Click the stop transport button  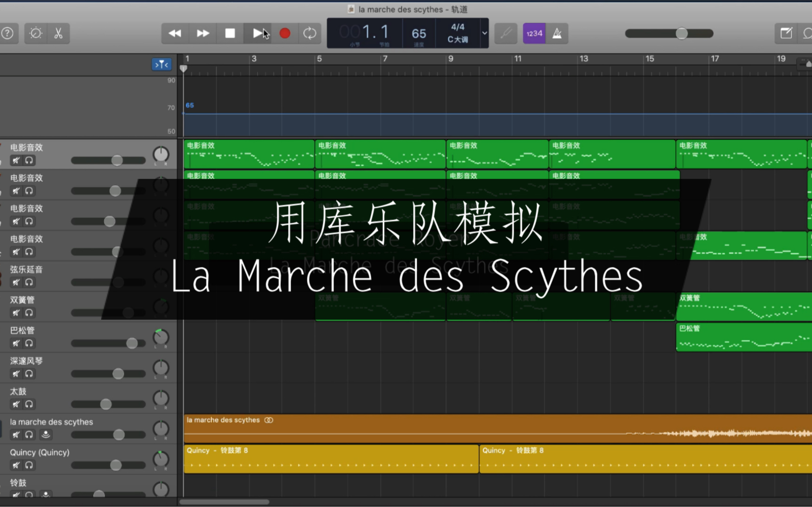[x=230, y=33]
